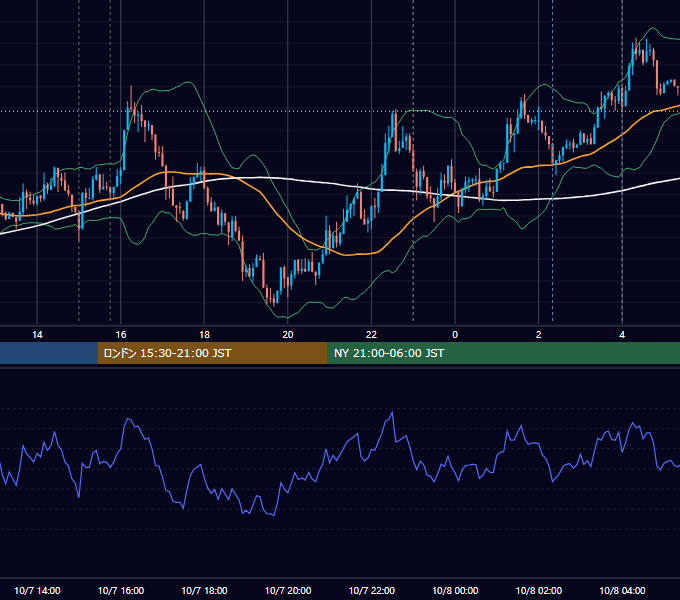Click the 10/8 00:00 date label

coord(455,590)
